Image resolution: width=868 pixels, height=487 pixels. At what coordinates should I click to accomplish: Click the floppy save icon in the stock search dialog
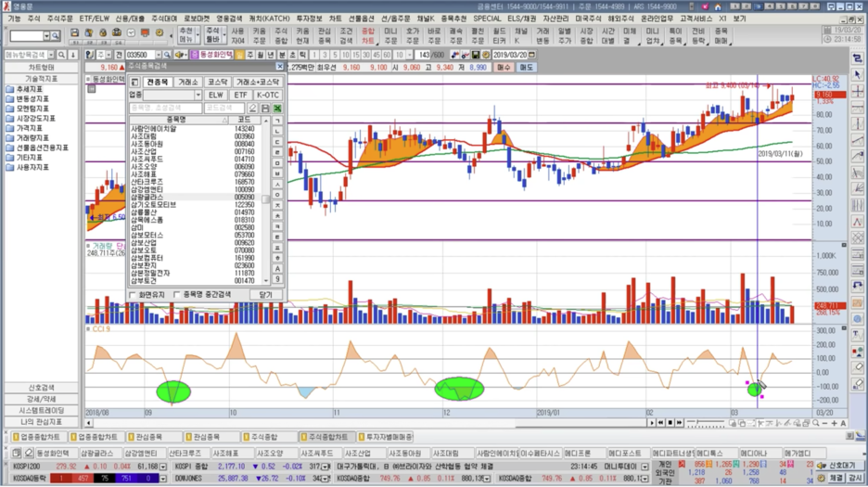265,108
